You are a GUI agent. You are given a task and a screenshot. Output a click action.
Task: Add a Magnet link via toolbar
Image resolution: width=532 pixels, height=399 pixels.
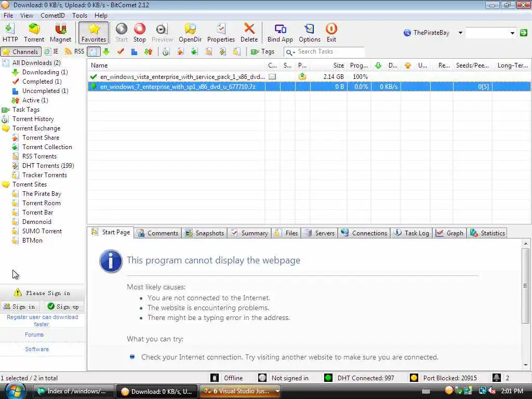(60, 33)
